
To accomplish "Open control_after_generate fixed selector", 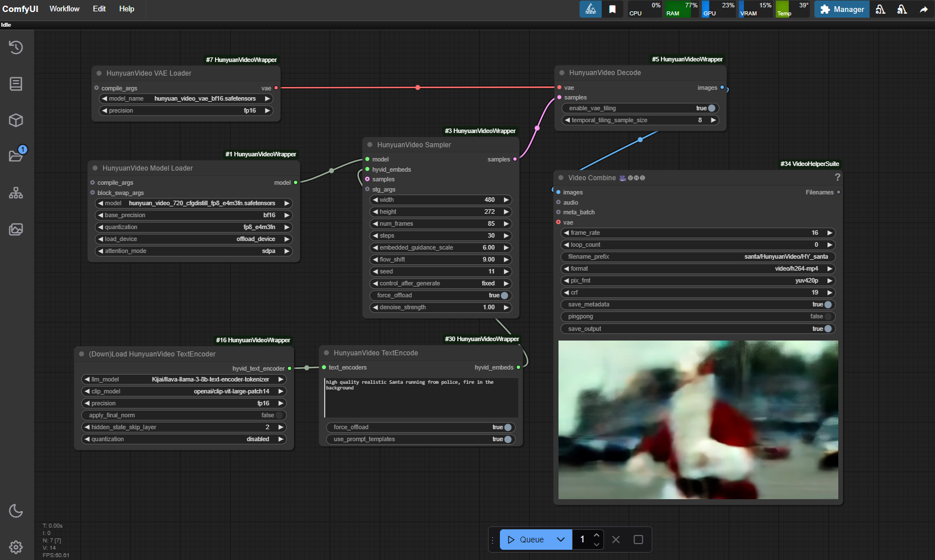I will tap(441, 283).
